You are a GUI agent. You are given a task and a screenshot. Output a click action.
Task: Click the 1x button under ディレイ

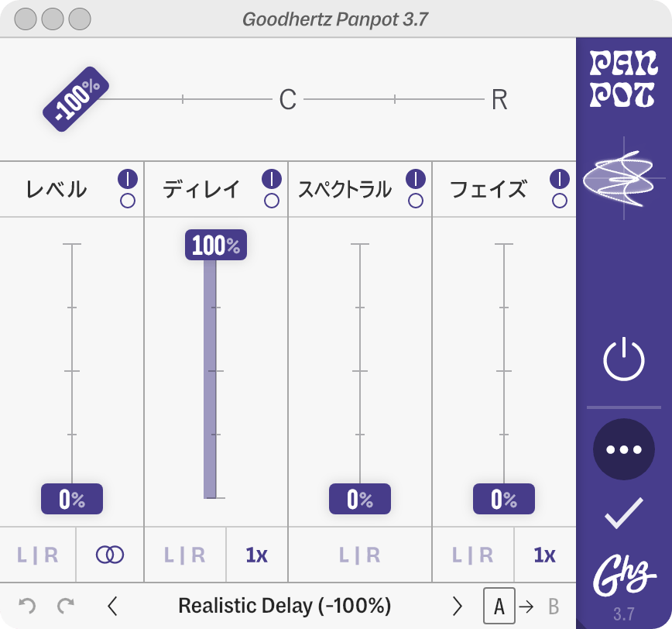[x=257, y=555]
